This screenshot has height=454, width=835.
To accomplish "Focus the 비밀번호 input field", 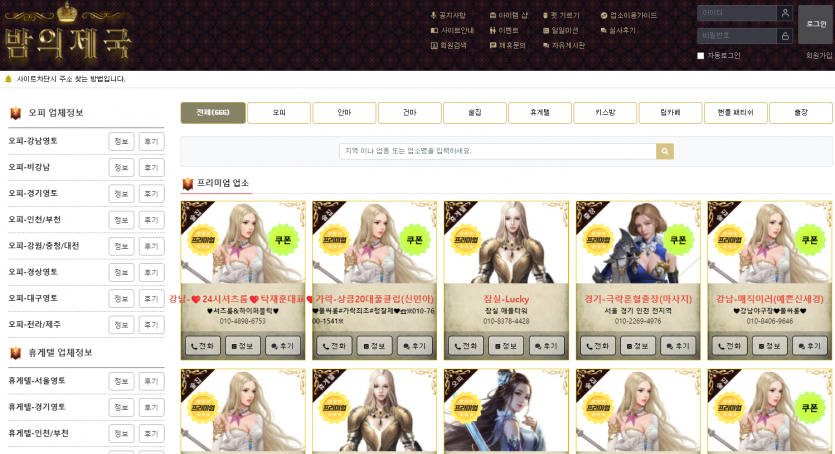I will pos(737,36).
